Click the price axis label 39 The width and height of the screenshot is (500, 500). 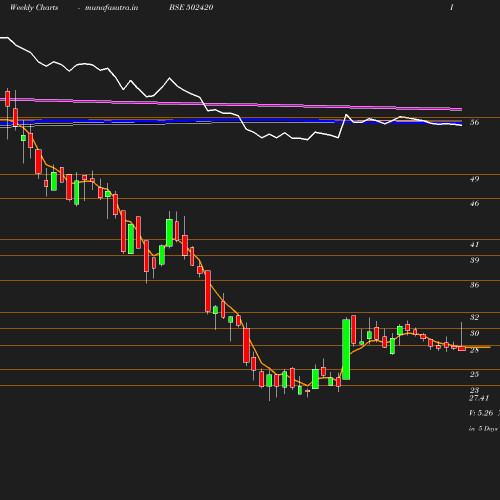[x=475, y=260]
